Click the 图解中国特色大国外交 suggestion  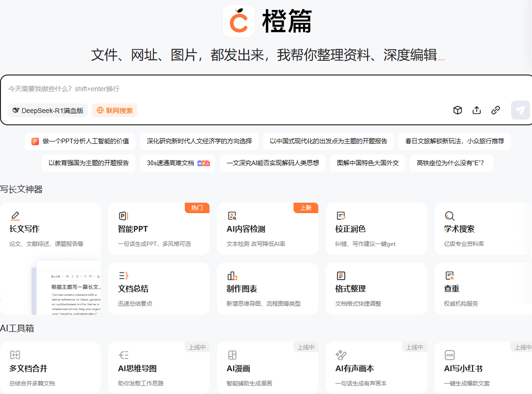pos(367,163)
